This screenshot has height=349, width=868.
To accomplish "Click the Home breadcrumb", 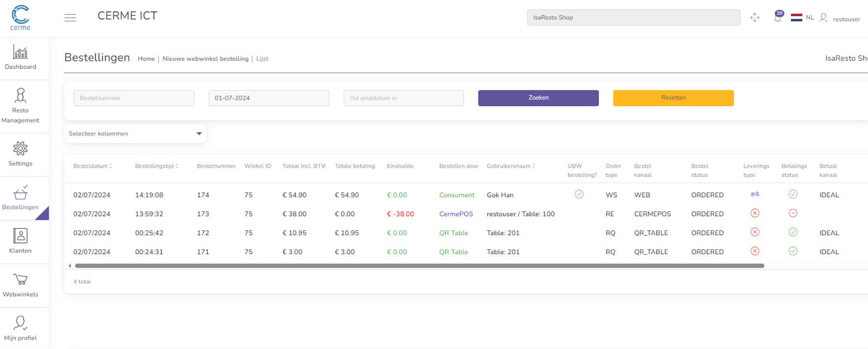I will point(146,59).
